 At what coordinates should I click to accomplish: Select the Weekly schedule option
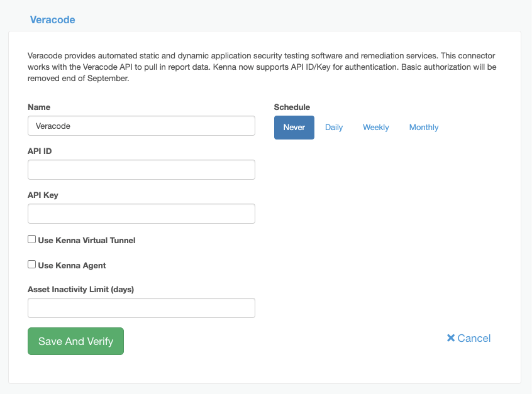coord(375,127)
